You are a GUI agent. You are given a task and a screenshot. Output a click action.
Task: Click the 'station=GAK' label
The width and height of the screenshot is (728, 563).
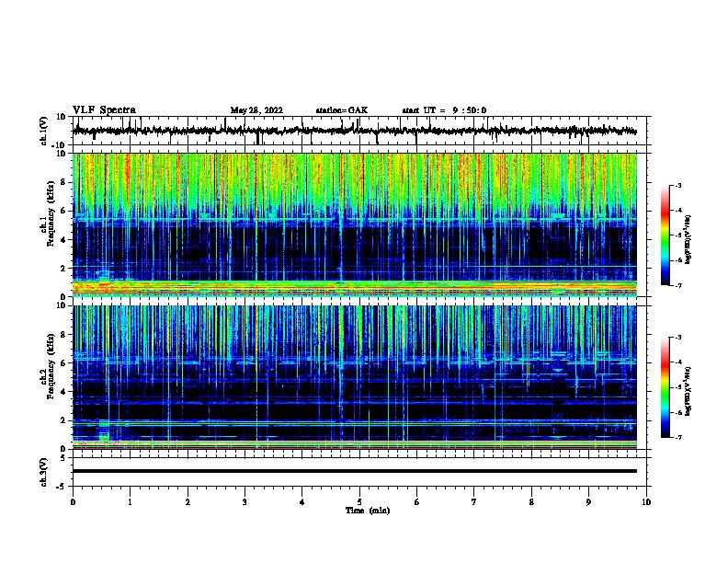[342, 110]
